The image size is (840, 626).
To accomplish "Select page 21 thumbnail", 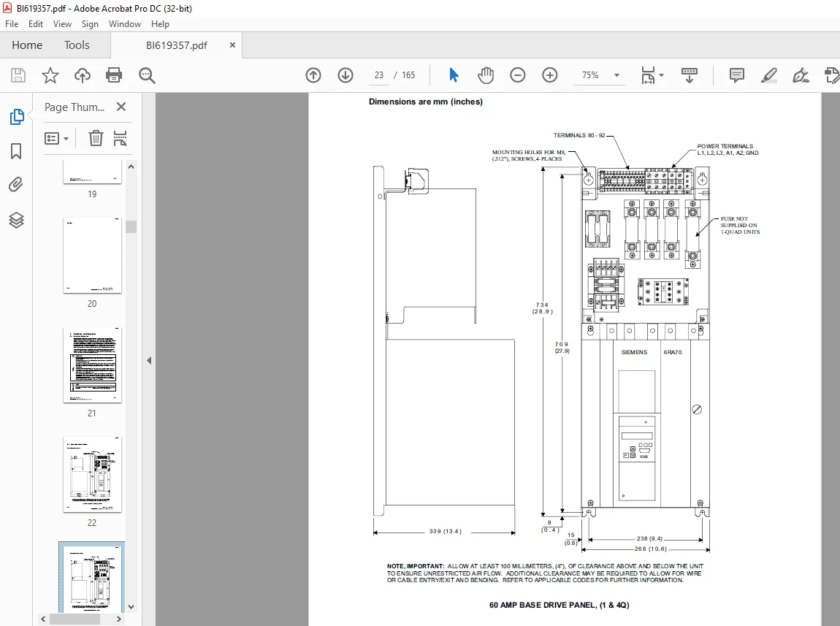I will point(92,364).
